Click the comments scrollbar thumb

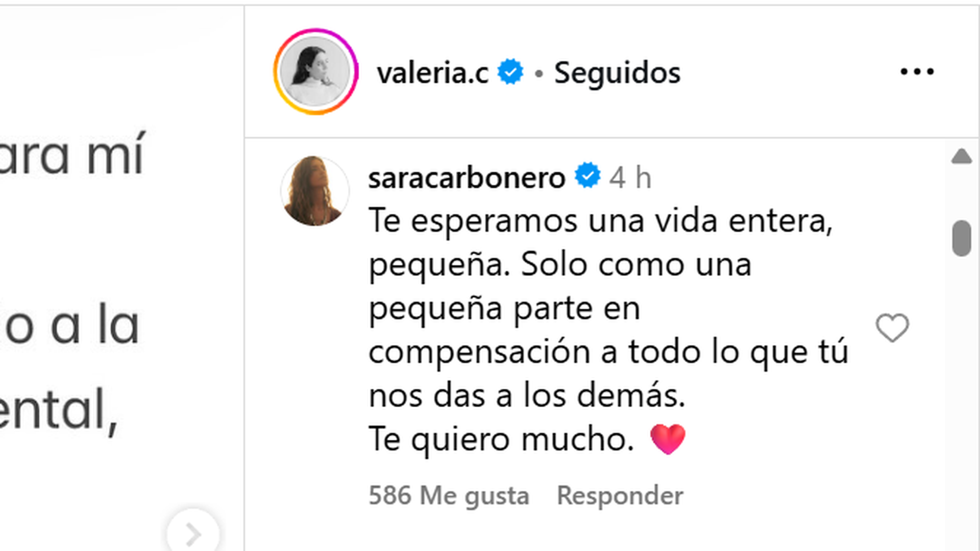pos(961,238)
